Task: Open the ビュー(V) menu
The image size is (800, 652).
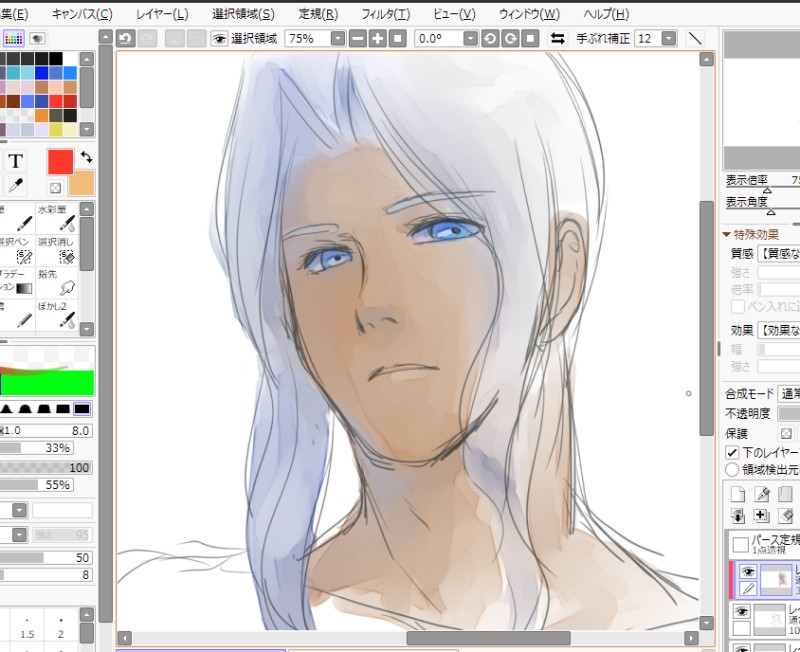Action: pyautogui.click(x=454, y=14)
